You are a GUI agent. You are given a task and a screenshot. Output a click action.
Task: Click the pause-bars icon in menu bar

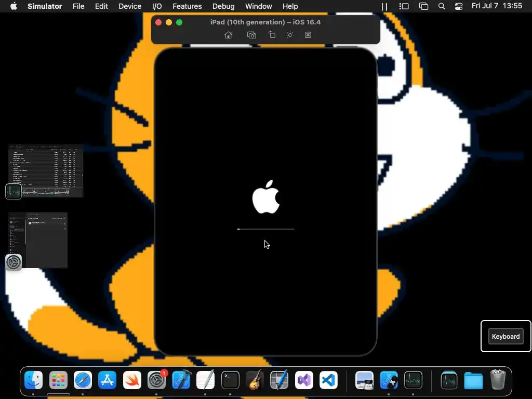point(384,6)
